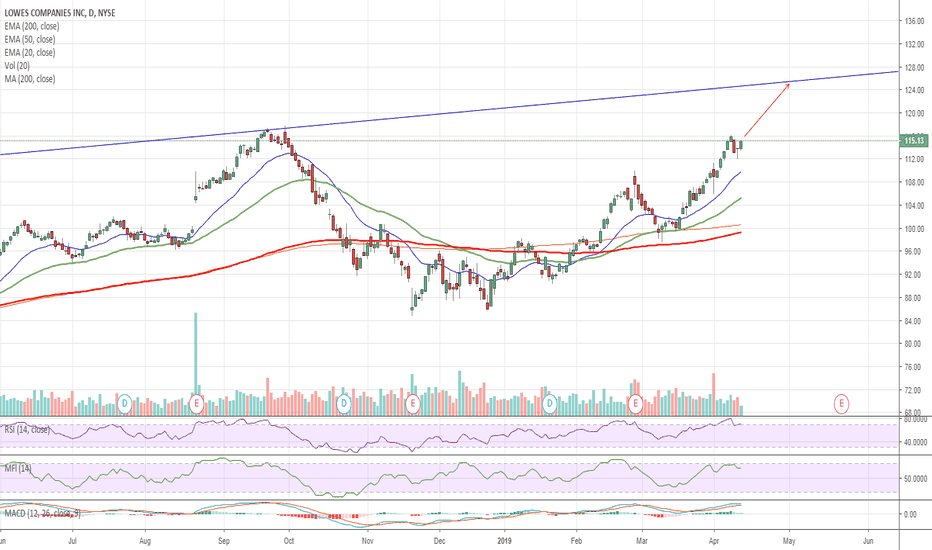Click the Nov label on time axis
The image size is (932, 550).
367,540
